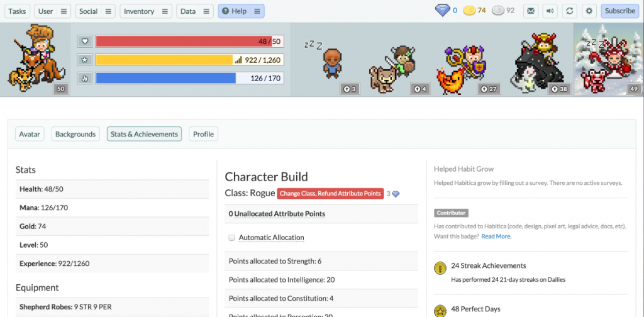Click the Health: 48/50 stat row
This screenshot has width=644, height=317.
[x=112, y=189]
